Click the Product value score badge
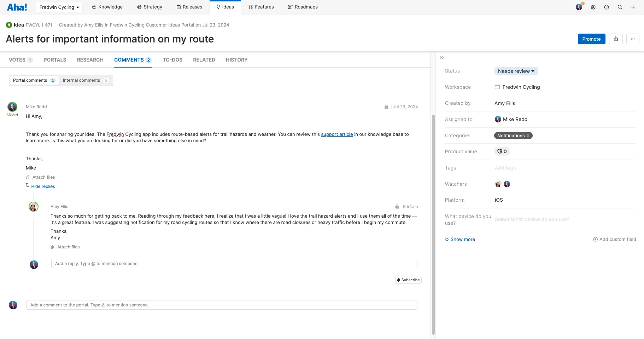This screenshot has height=339, width=644. pos(502,151)
